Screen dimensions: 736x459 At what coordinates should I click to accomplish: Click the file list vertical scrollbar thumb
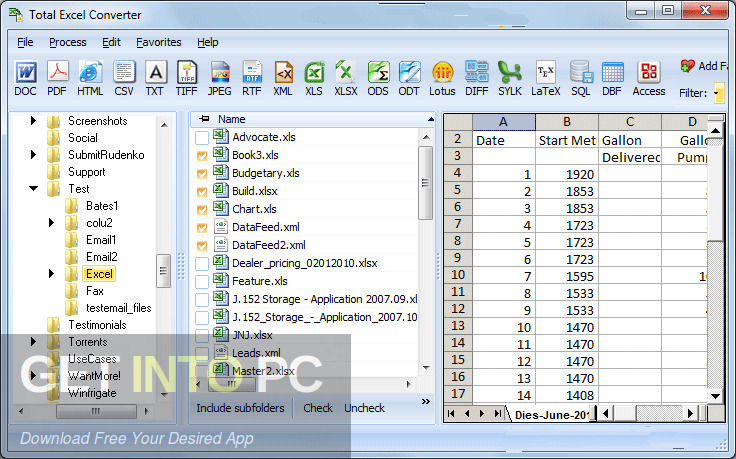[x=425, y=183]
